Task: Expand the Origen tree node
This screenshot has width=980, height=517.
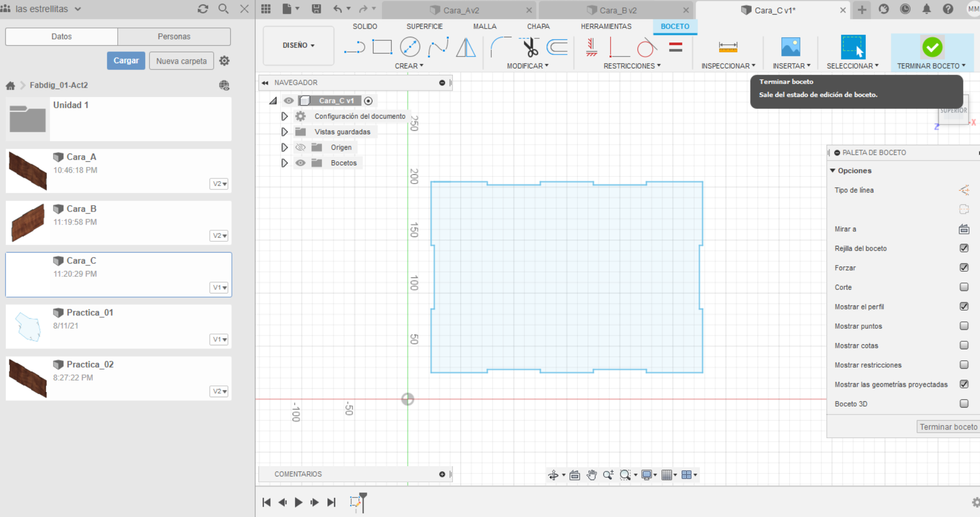Action: (284, 147)
